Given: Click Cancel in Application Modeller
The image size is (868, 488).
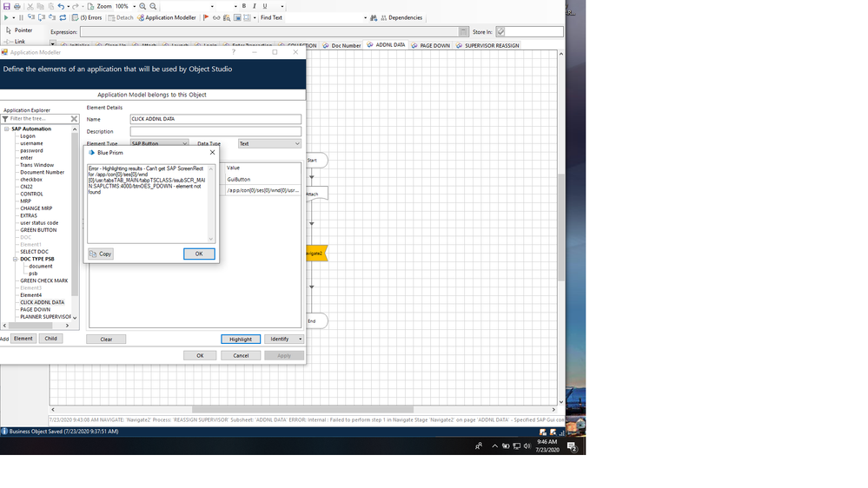Looking at the screenshot, I should [x=241, y=356].
